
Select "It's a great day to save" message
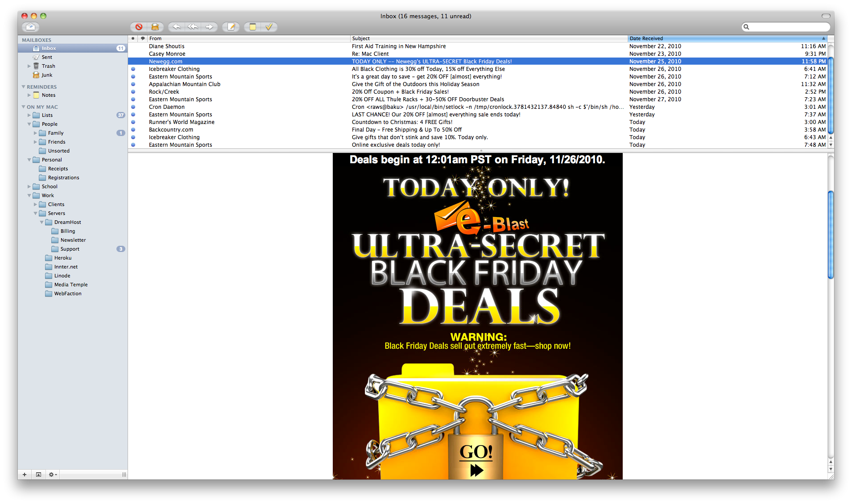pos(478,77)
